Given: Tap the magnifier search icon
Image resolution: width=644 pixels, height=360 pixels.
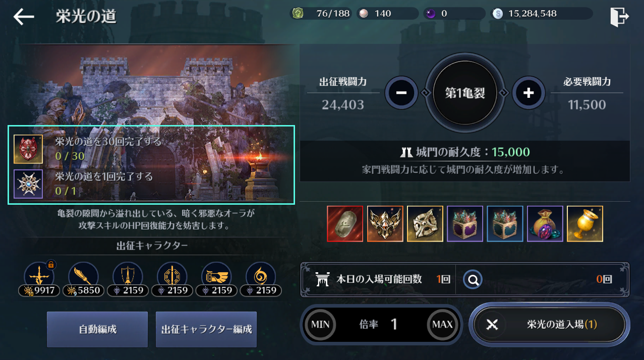Looking at the screenshot, I should [x=473, y=279].
